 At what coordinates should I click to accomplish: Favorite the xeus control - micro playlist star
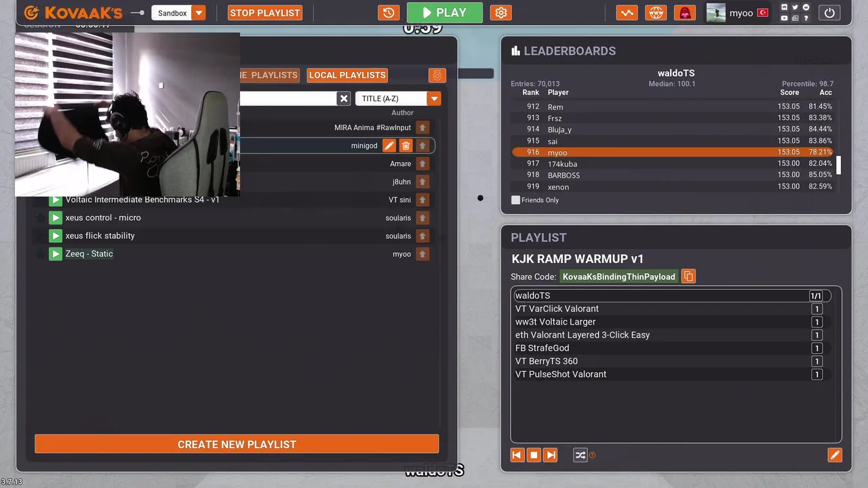(40, 218)
